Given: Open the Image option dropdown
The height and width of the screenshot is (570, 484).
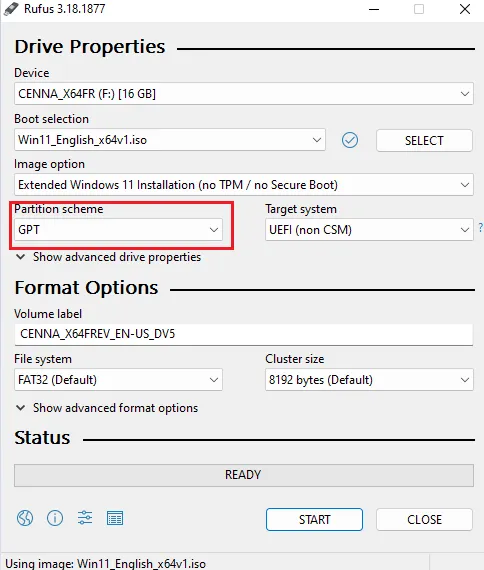Looking at the screenshot, I should coord(244,185).
